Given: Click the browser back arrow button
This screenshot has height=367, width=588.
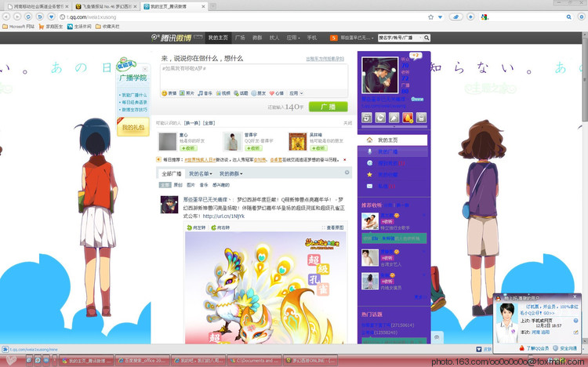Looking at the screenshot, I should [5, 17].
